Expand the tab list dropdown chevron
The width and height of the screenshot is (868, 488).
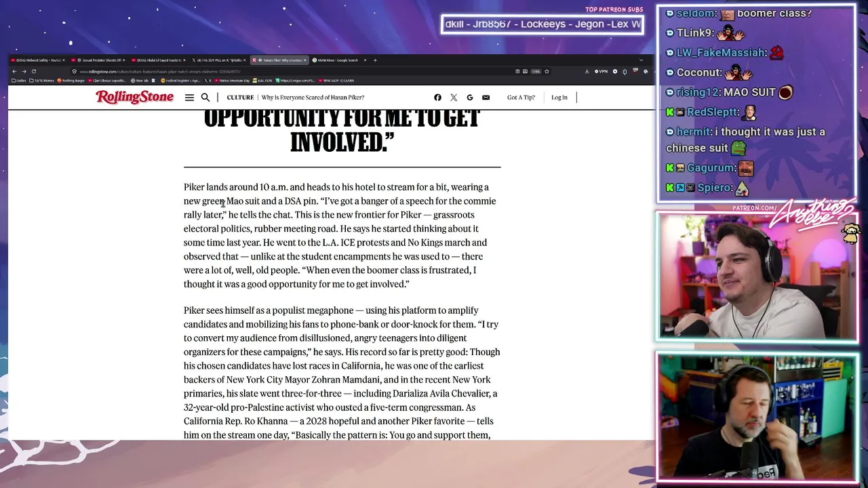click(x=641, y=60)
